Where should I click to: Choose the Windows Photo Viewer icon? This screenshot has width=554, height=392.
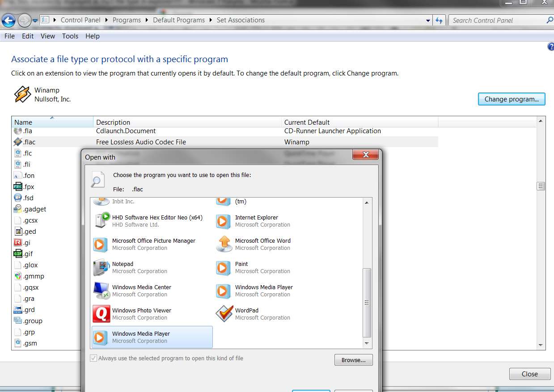101,314
